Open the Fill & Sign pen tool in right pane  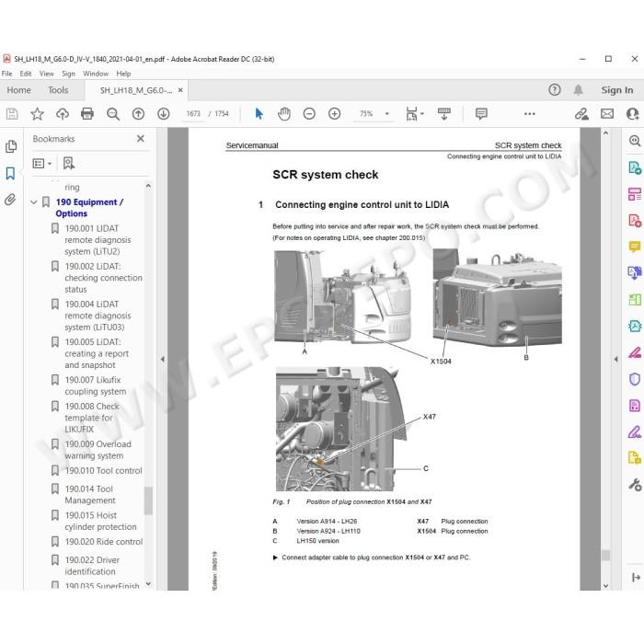(635, 431)
